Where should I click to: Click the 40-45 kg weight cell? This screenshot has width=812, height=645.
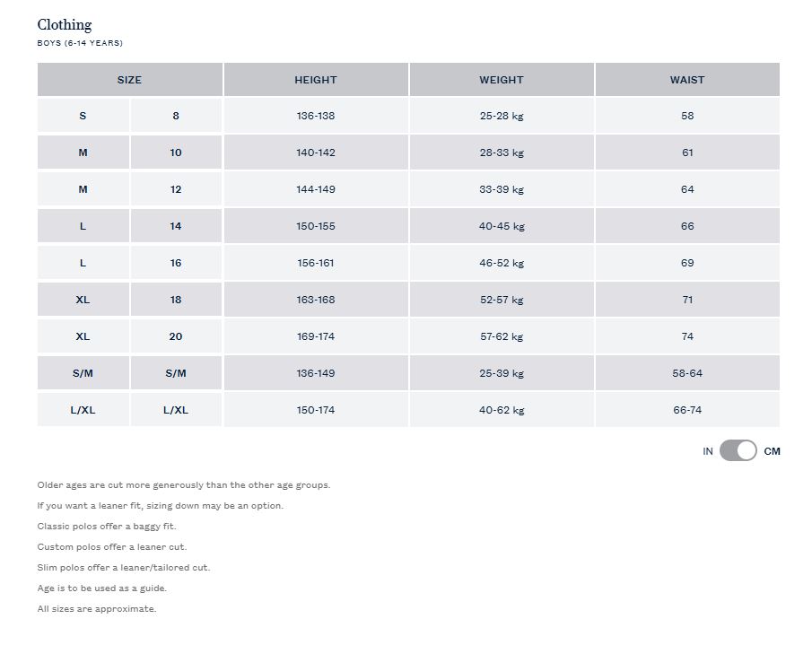[x=502, y=226]
